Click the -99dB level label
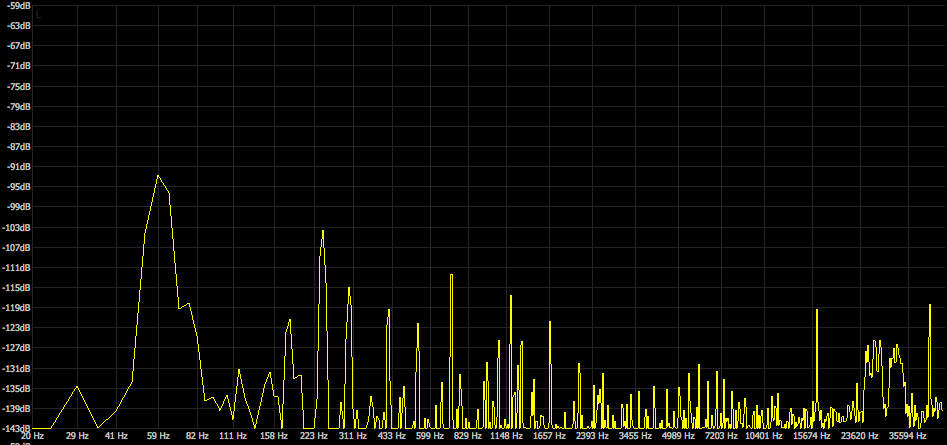This screenshot has height=445, width=947. pos(17,207)
